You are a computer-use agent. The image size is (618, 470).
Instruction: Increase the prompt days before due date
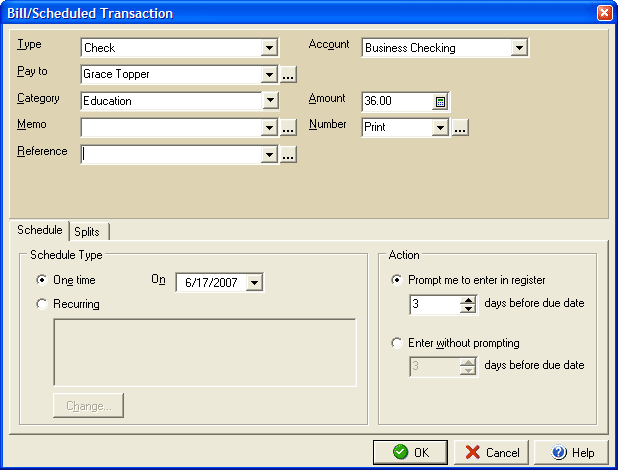(467, 299)
